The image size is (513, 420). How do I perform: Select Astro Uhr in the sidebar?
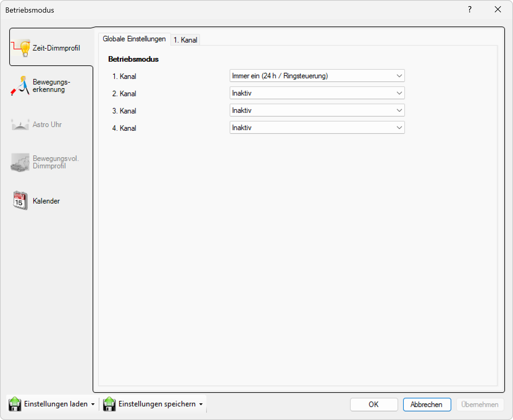tap(51, 125)
